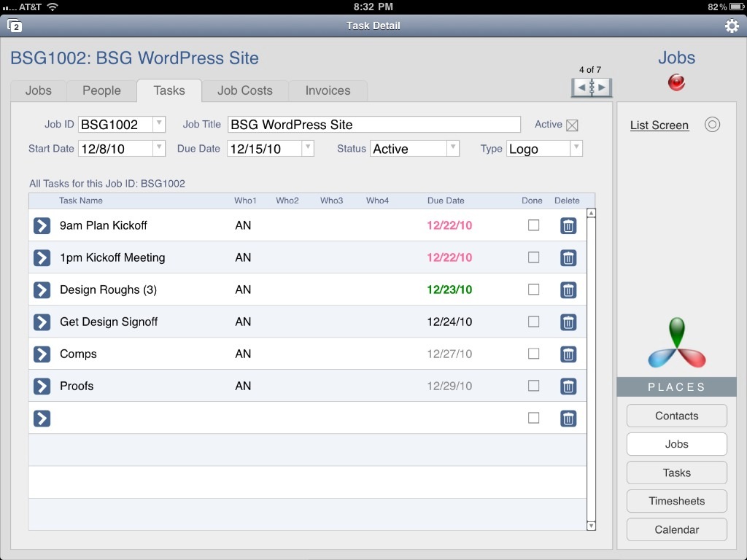Open the Invoices tab
Image resolution: width=747 pixels, height=560 pixels.
pos(328,90)
